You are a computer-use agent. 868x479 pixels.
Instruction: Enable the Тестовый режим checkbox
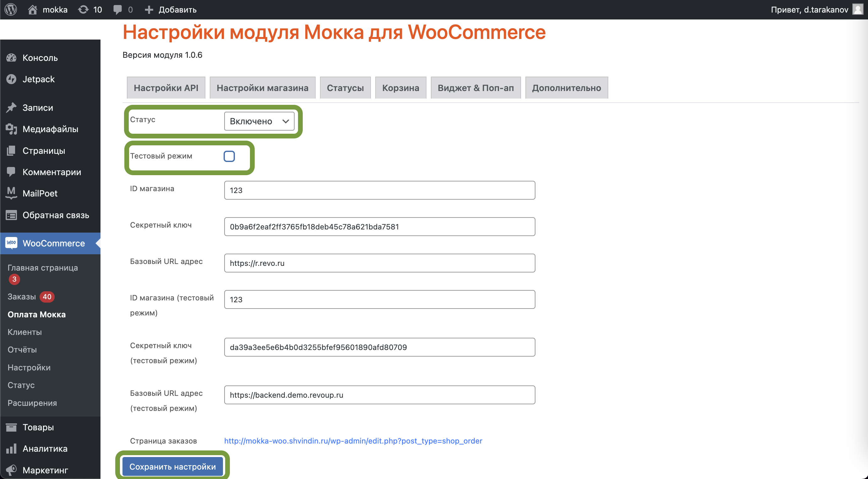[229, 156]
